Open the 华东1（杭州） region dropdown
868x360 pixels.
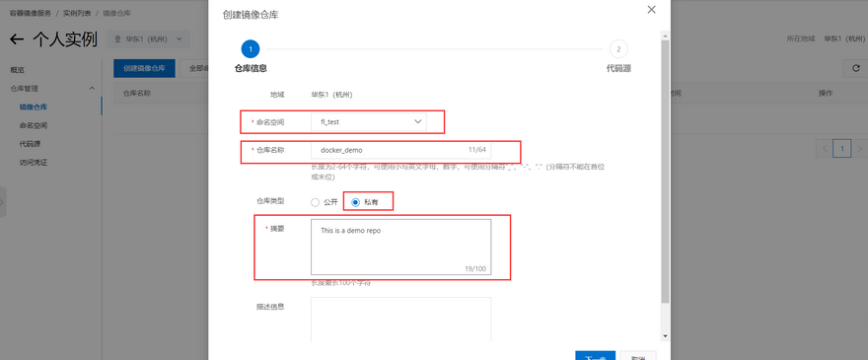148,39
